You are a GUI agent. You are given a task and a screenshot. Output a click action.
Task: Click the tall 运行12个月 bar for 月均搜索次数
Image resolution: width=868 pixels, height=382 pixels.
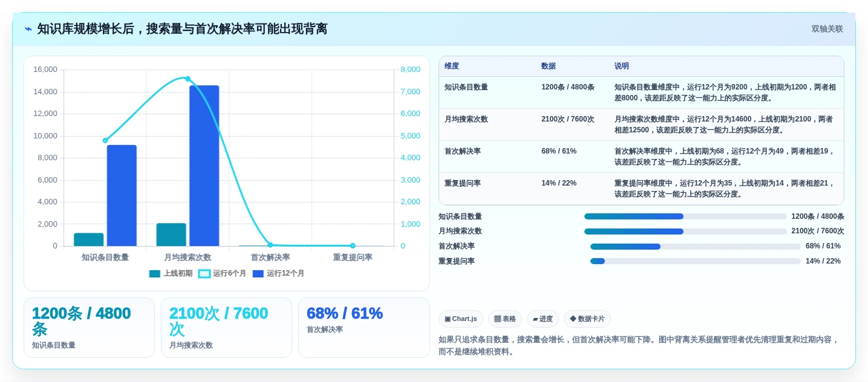204,166
